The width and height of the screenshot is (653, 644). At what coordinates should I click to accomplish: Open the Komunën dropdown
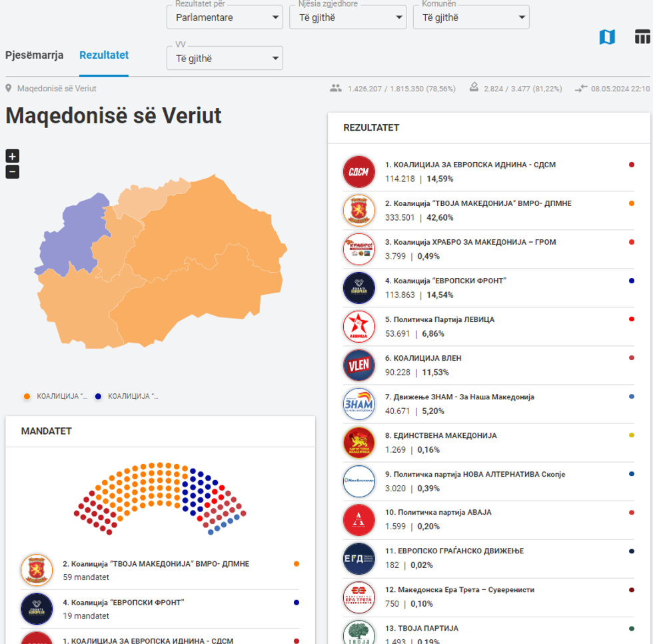click(x=470, y=17)
